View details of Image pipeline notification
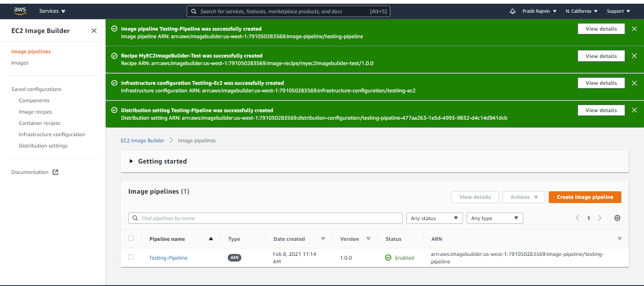644x286 pixels. point(601,29)
